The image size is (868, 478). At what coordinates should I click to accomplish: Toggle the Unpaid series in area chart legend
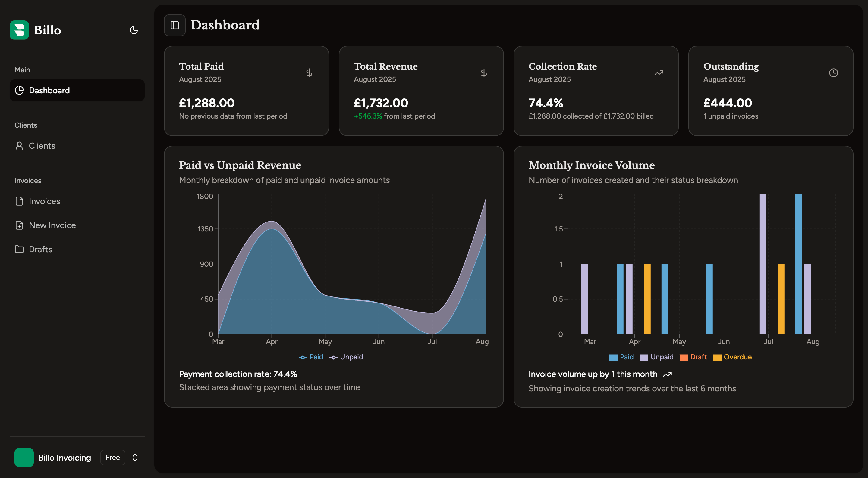tap(346, 357)
